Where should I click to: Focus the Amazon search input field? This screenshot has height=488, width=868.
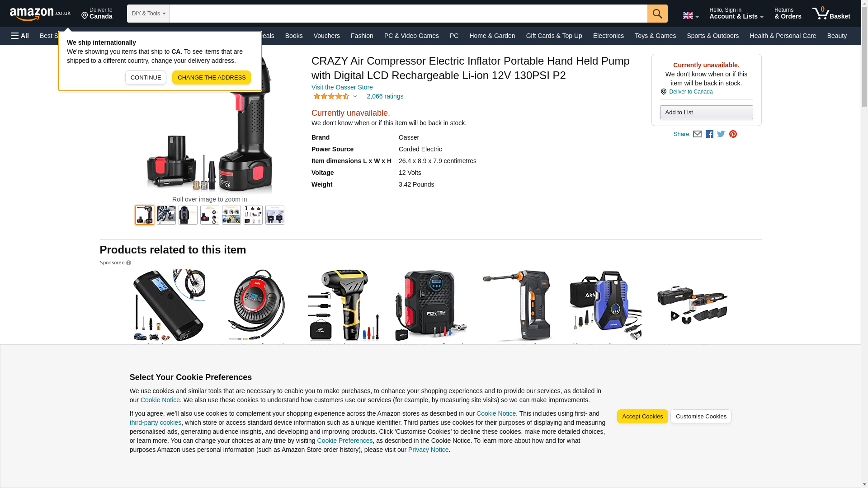tap(408, 14)
